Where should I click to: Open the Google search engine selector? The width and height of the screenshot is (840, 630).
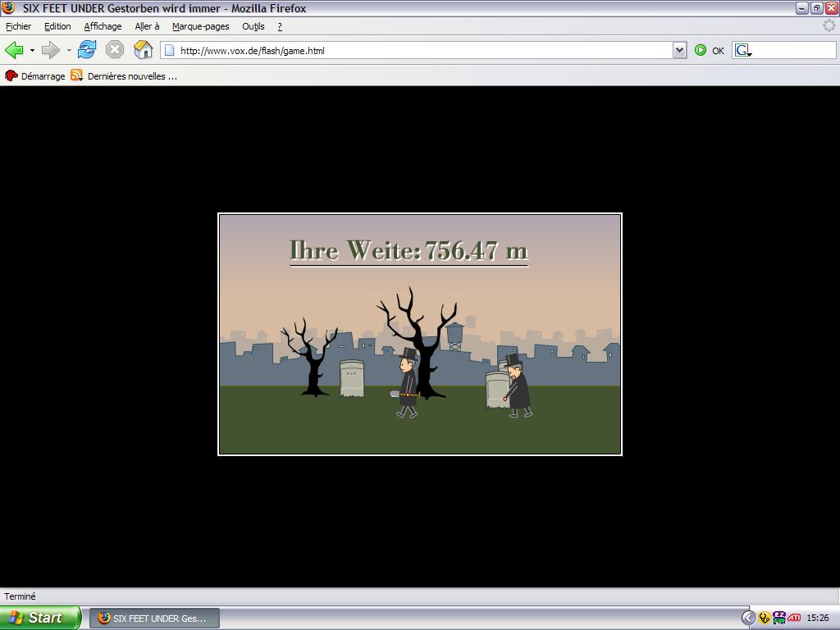click(743, 50)
